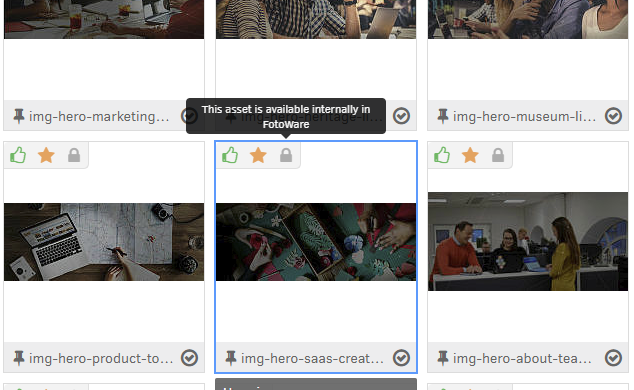
Task: Click thumbs-up icon on img-hero-saas-creat card
Action: 230,155
